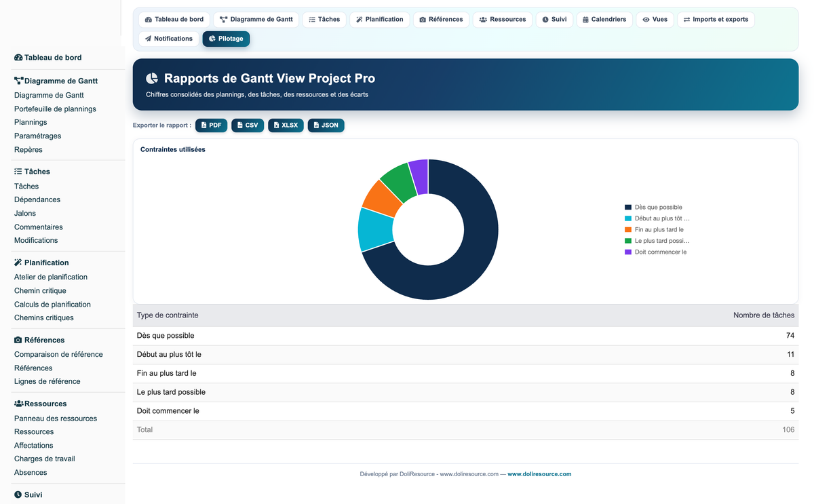Toggle the dark navy Dès que possible legend swatch

click(628, 207)
